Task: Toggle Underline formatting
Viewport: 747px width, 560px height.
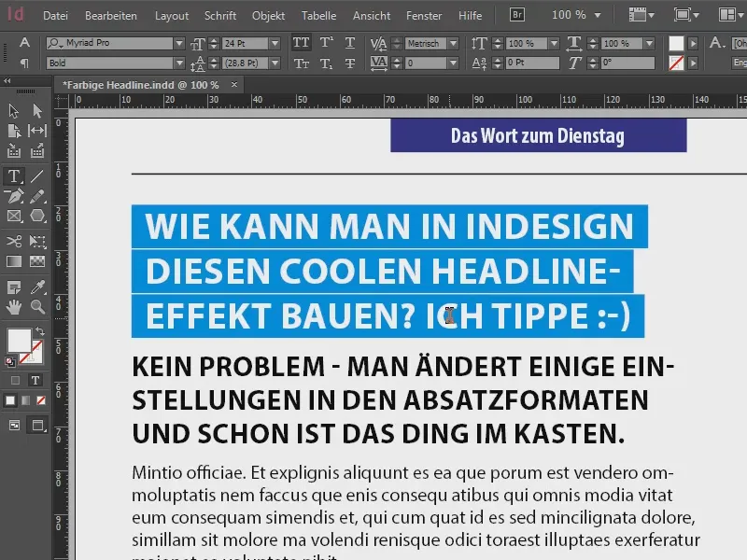Action: [x=349, y=43]
